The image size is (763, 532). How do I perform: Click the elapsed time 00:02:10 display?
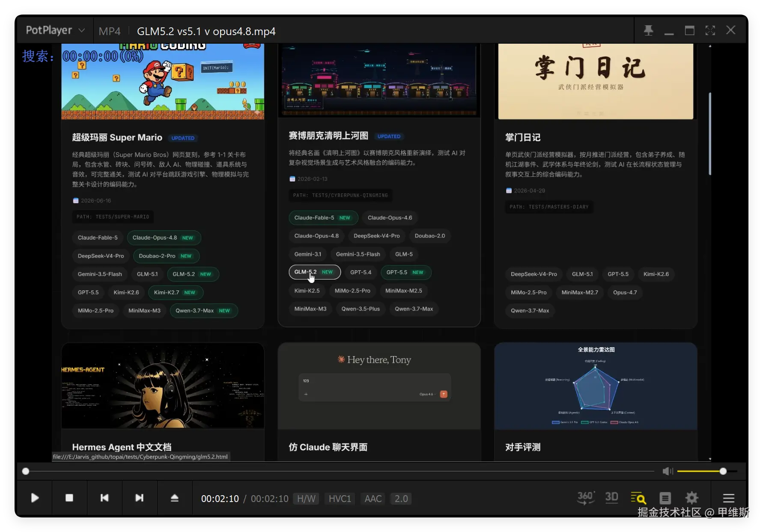pos(220,499)
